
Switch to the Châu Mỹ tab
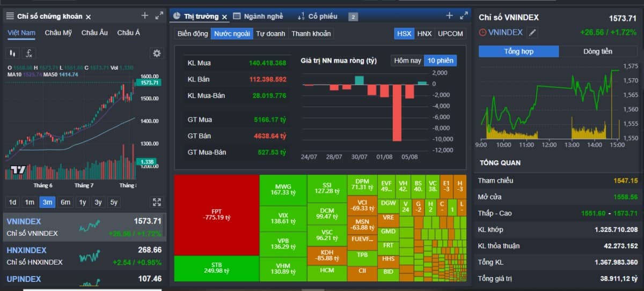point(58,33)
